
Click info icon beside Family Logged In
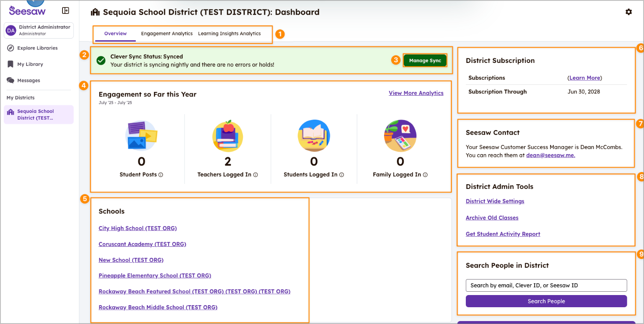click(x=425, y=175)
